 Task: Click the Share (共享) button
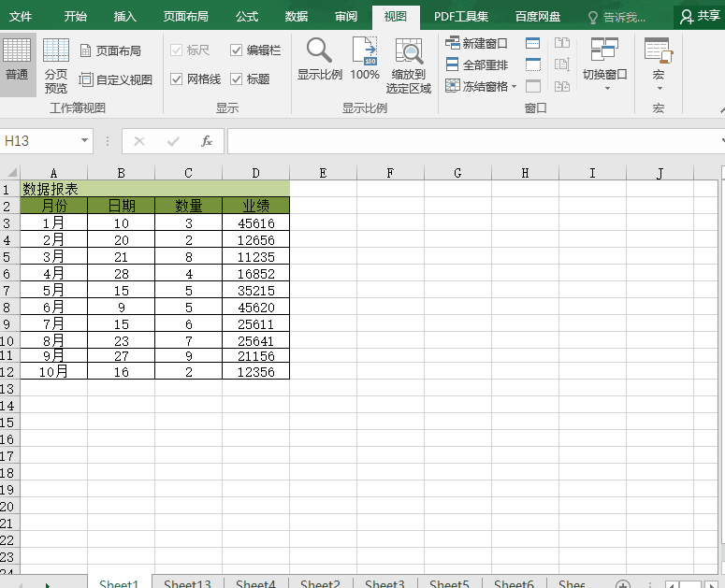tap(700, 17)
